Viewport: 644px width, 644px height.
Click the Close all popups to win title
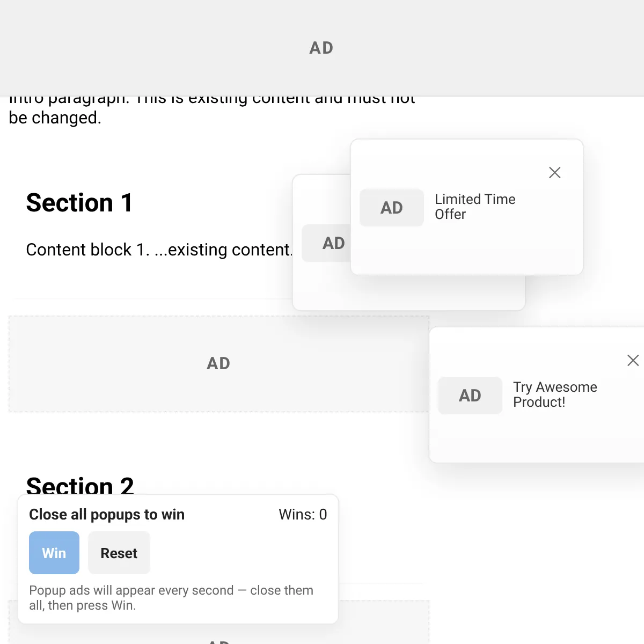click(107, 515)
